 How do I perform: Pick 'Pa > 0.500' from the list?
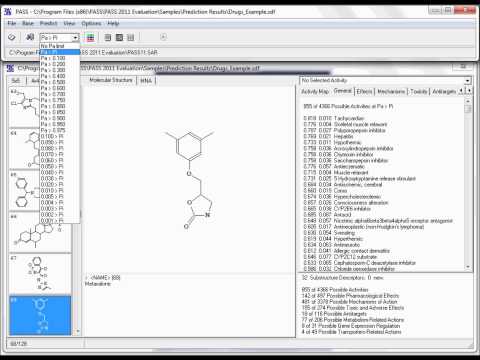pos(60,82)
